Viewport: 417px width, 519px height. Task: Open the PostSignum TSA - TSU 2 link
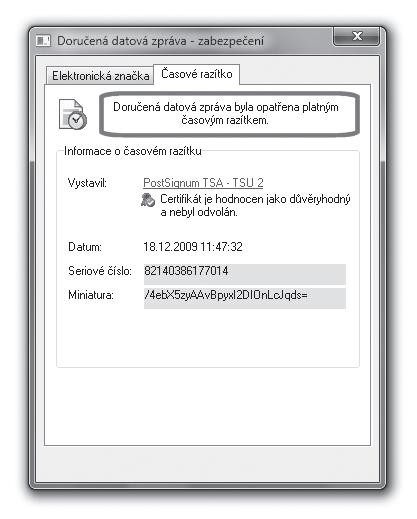pyautogui.click(x=203, y=183)
